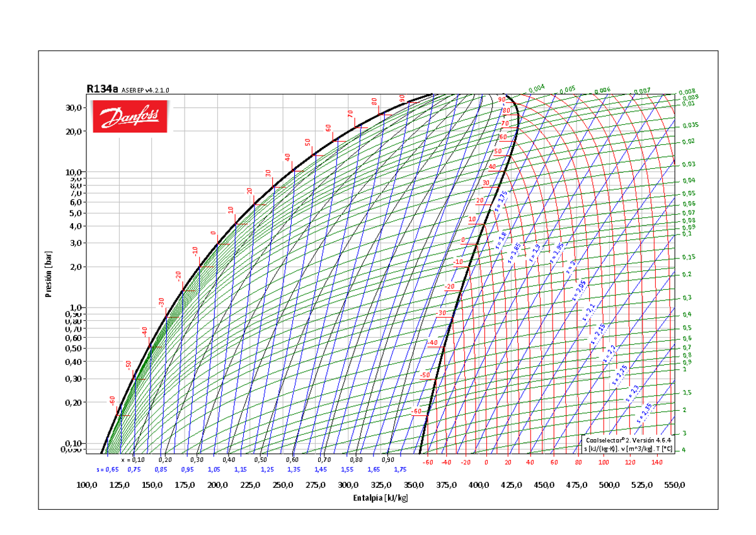Click the red 100 temperature tick label bottom right
756x535 pixels.
click(x=604, y=461)
